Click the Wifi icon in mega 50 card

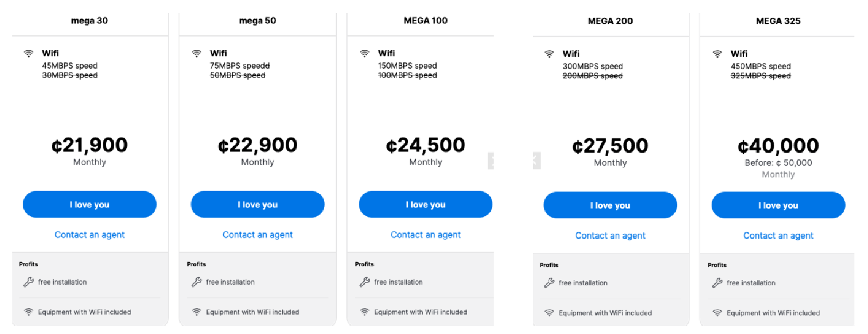[196, 54]
